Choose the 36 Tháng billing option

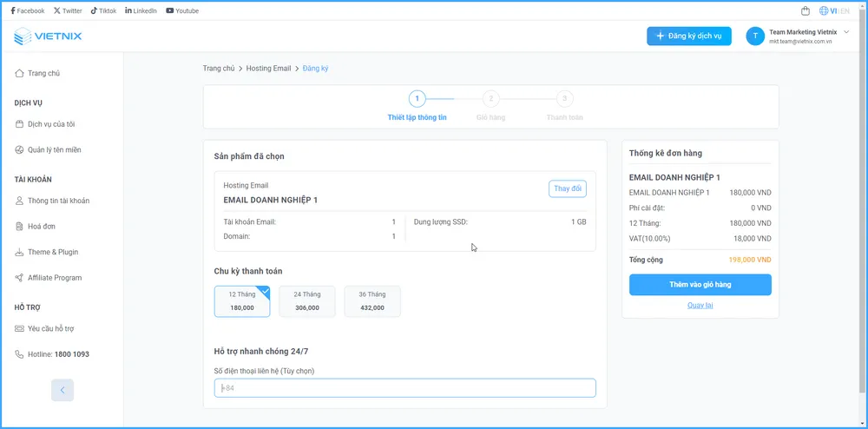(372, 300)
